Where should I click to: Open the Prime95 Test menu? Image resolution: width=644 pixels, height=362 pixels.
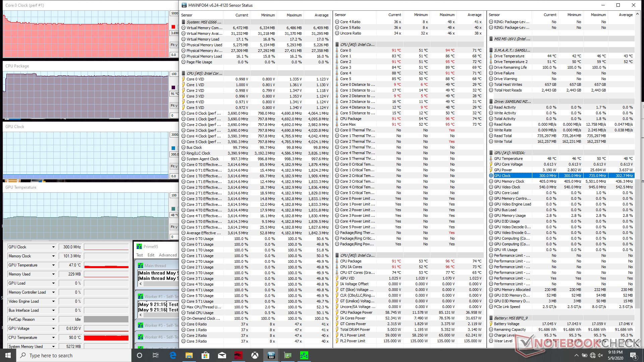click(140, 255)
